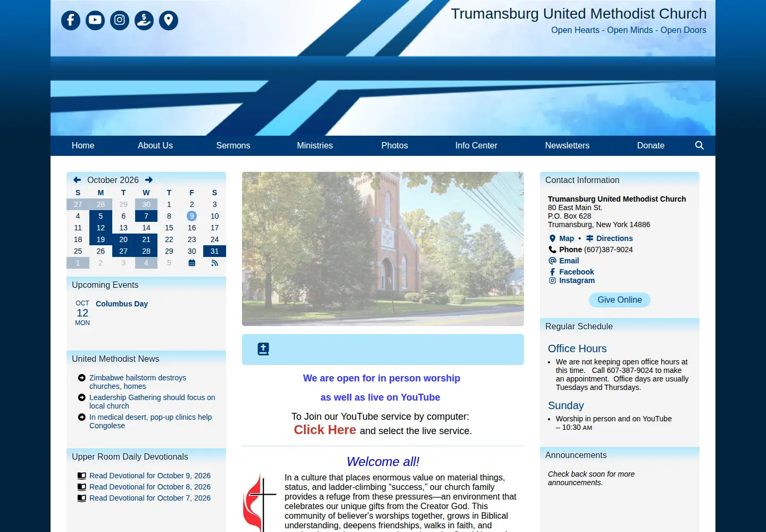Go to previous month with left arrow

(x=77, y=180)
